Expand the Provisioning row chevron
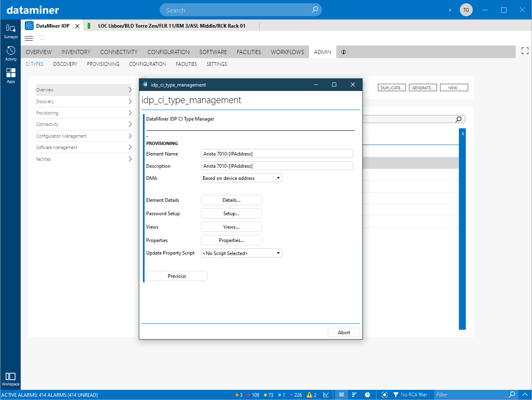Image resolution: width=532 pixels, height=400 pixels. (x=130, y=112)
